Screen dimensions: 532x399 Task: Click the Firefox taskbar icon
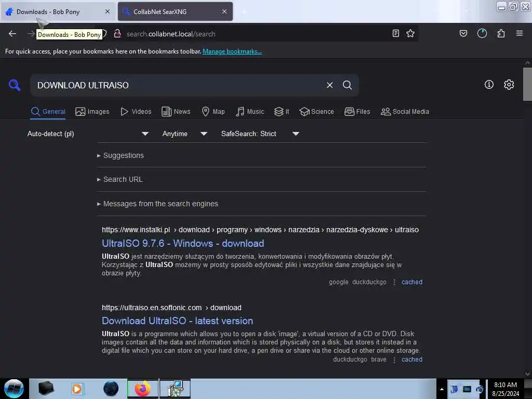(142, 389)
